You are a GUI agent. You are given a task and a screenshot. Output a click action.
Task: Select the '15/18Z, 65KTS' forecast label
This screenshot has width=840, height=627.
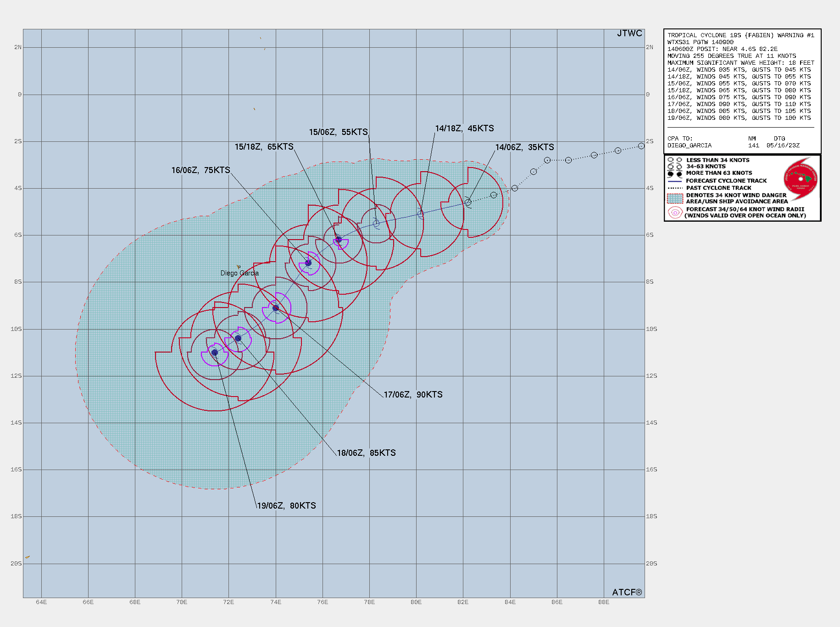click(x=264, y=147)
